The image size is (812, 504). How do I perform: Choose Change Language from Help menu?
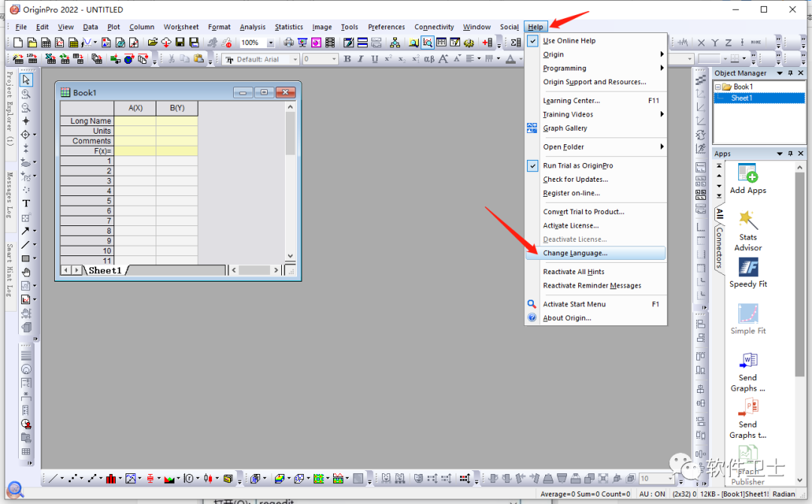tap(595, 253)
